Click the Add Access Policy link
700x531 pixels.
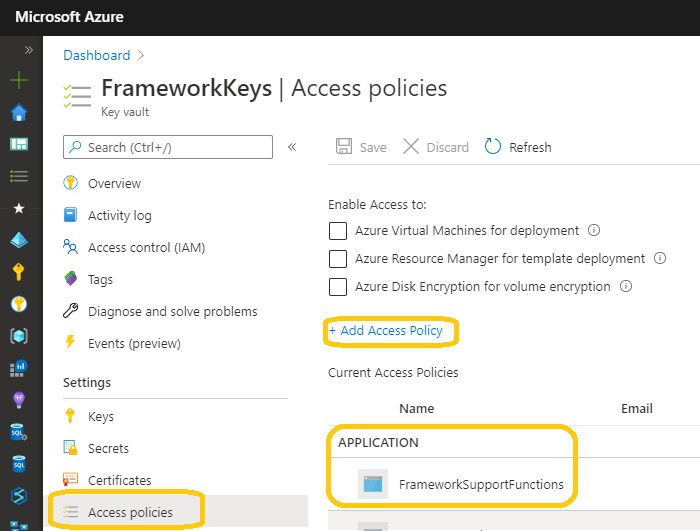click(x=385, y=330)
